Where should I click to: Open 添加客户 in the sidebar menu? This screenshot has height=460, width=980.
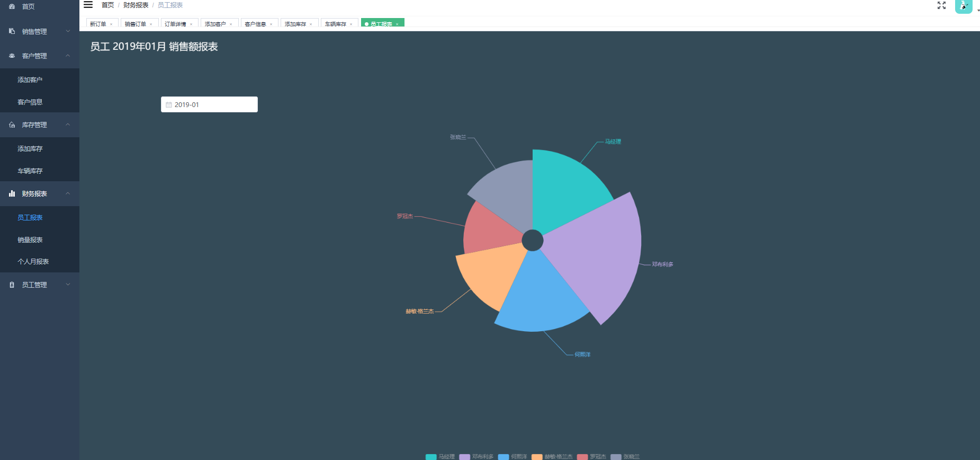[40, 79]
